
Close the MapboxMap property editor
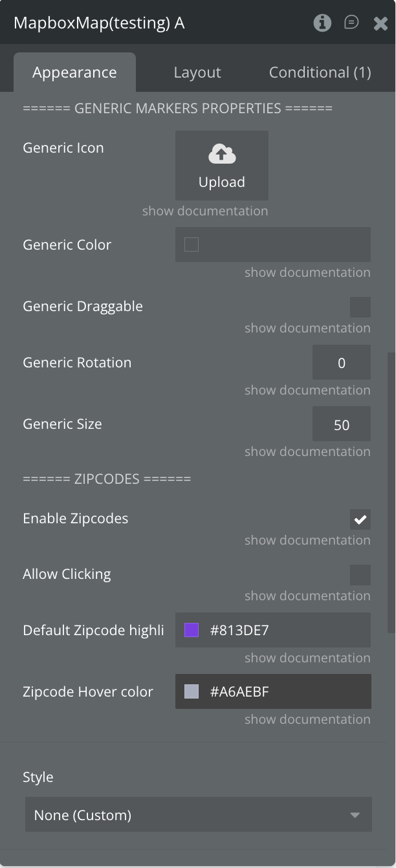[380, 24]
